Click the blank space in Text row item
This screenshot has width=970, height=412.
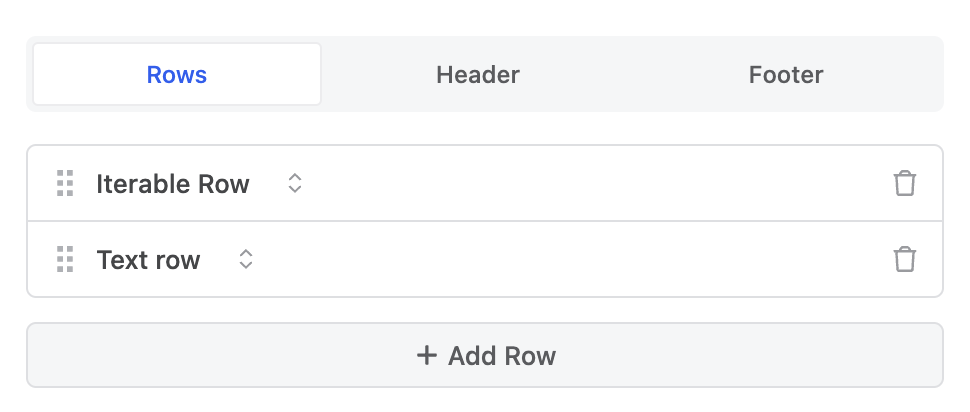[569, 259]
